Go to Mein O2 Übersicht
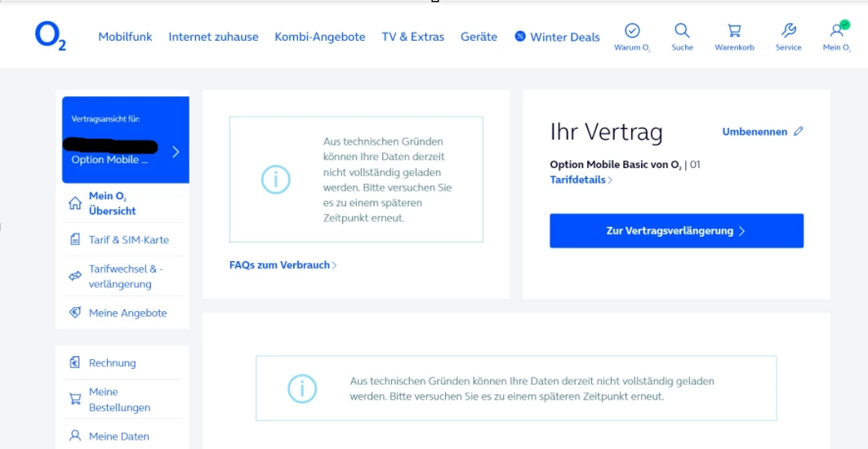Image resolution: width=868 pixels, height=449 pixels. [113, 203]
